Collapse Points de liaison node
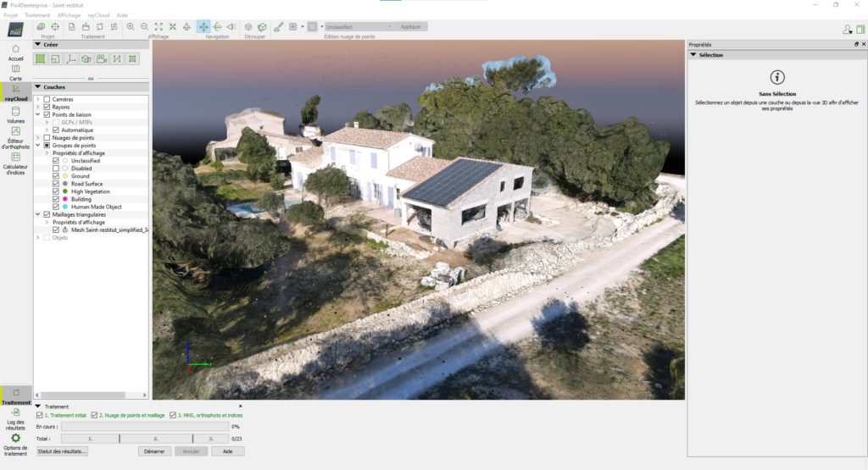The width and height of the screenshot is (868, 470). point(38,115)
